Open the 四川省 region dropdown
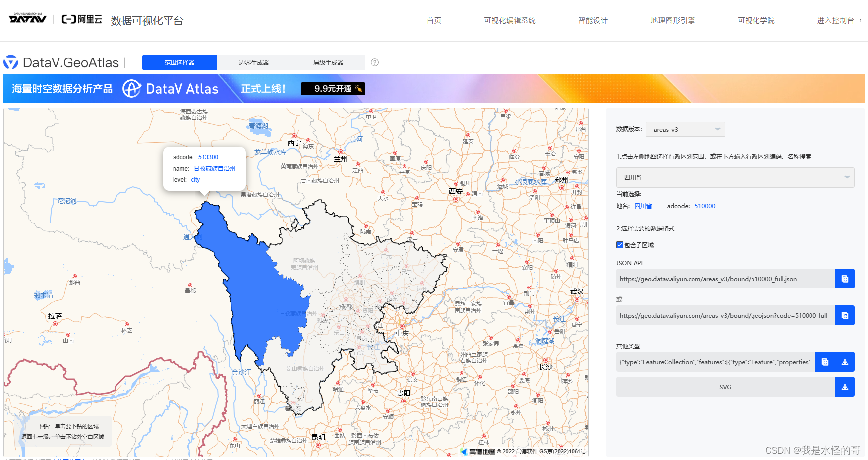Screen dimensions: 868x460 (x=735, y=177)
